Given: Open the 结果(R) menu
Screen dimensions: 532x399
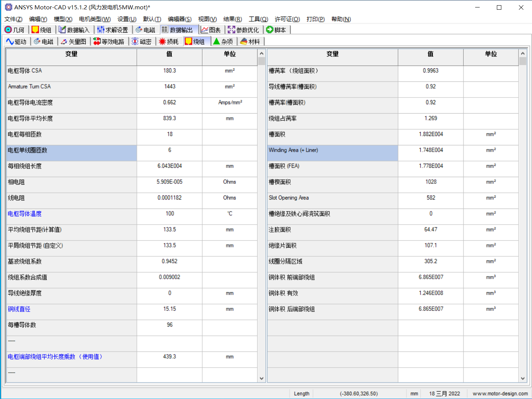Looking at the screenshot, I should coord(233,19).
